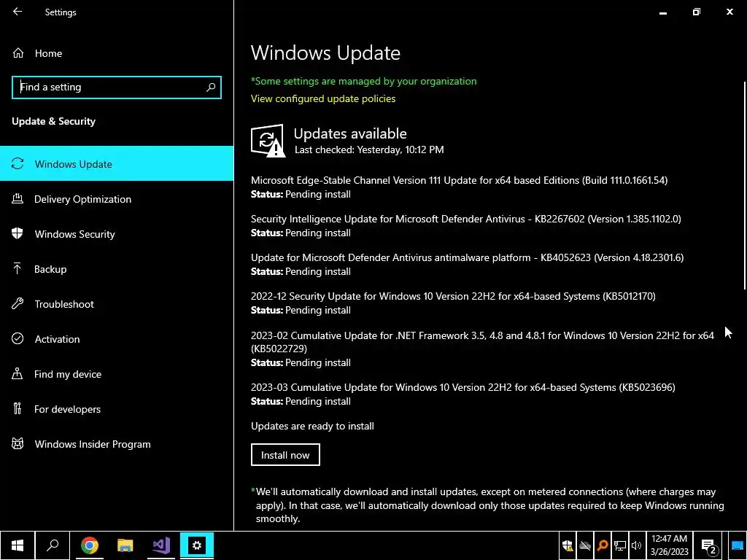Screen dimensions: 747x560
Task: Select the .NET Framework Cumulative Update KB5022729 entry
Action: [x=483, y=349]
